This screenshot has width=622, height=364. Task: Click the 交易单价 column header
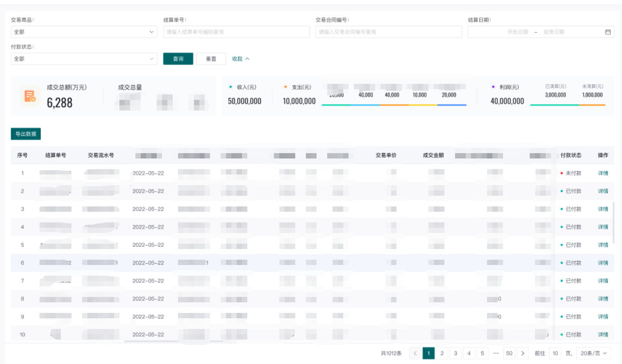tap(386, 155)
